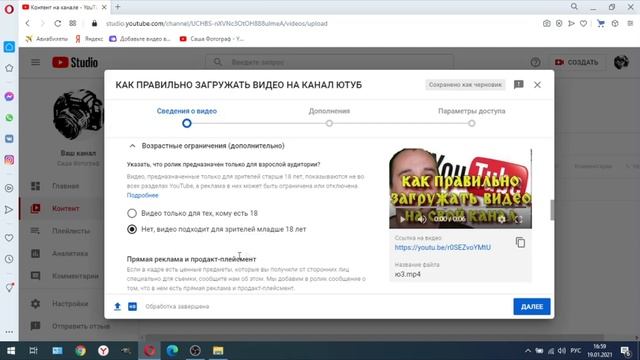Open 'Контент' in Studio sidebar

pyautogui.click(x=65, y=208)
